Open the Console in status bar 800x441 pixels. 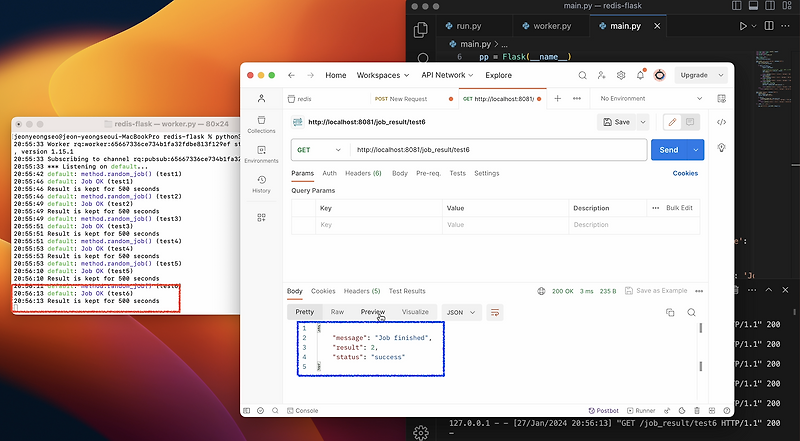[303, 410]
